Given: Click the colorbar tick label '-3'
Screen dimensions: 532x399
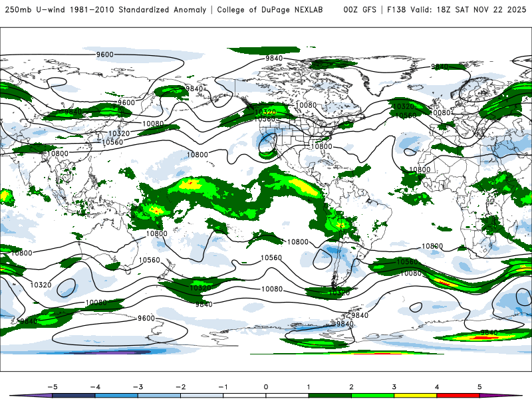Looking at the screenshot, I should point(138,387).
